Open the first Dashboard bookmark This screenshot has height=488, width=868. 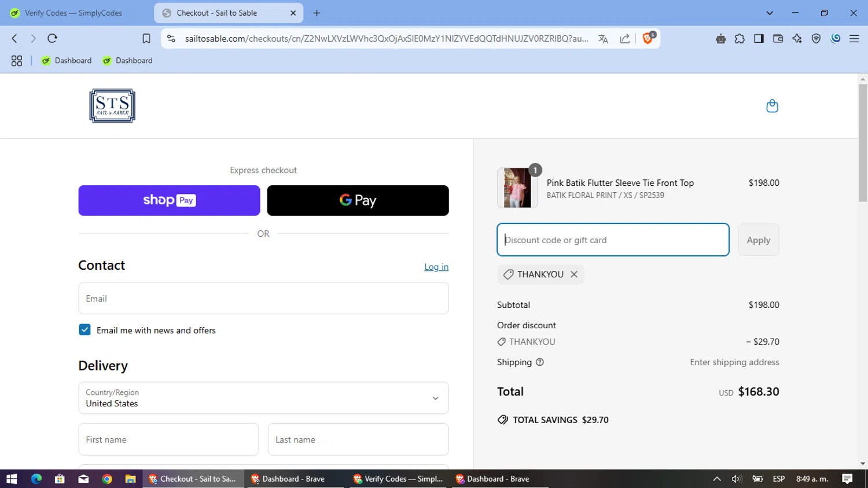67,61
